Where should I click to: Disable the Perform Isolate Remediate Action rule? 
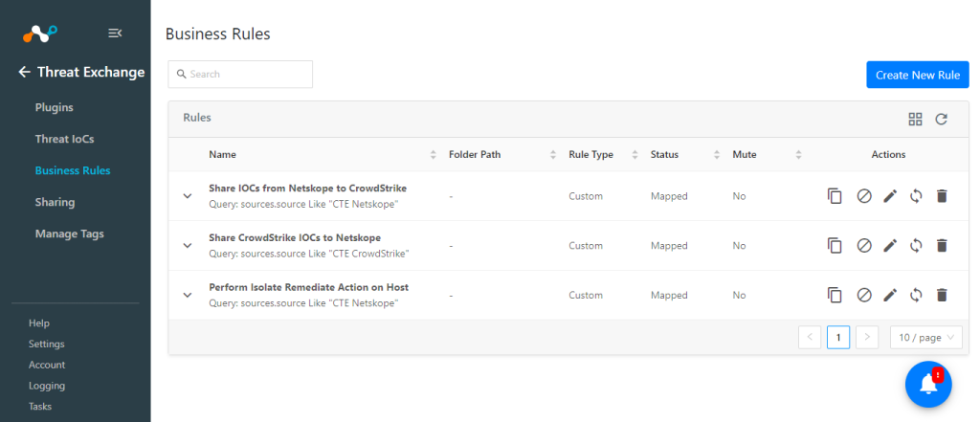pyautogui.click(x=864, y=295)
